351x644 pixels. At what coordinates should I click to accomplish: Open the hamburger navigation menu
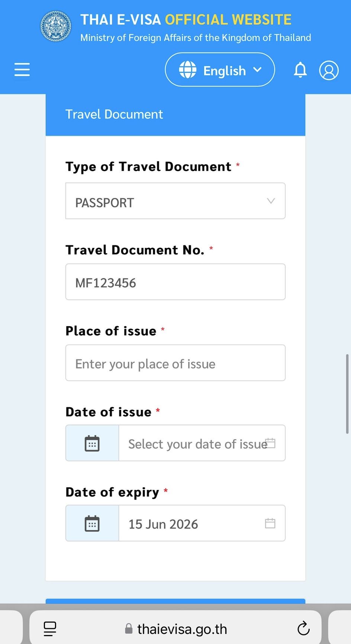(22, 70)
